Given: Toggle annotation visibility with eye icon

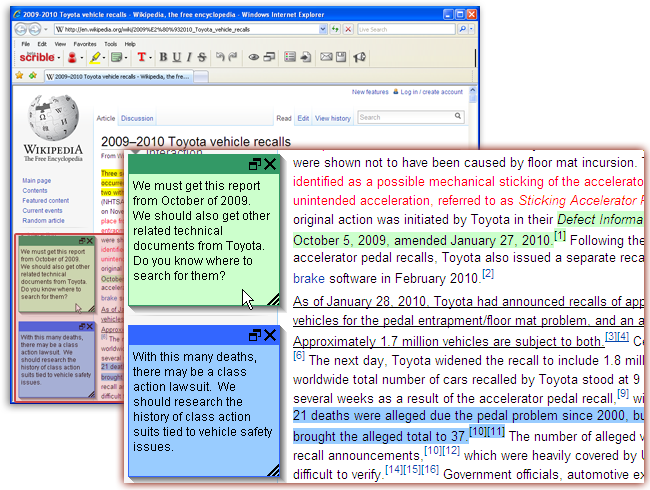Looking at the screenshot, I should point(253,57).
